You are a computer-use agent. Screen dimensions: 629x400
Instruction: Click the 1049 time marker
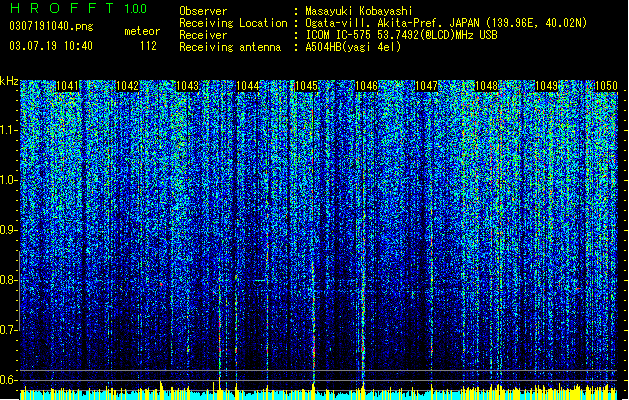546,86
